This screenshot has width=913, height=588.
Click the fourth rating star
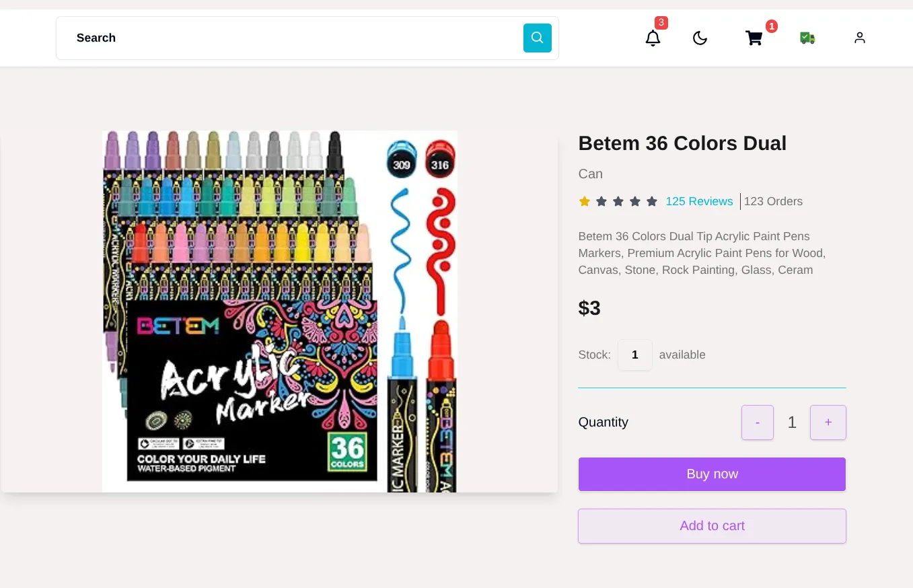click(635, 201)
